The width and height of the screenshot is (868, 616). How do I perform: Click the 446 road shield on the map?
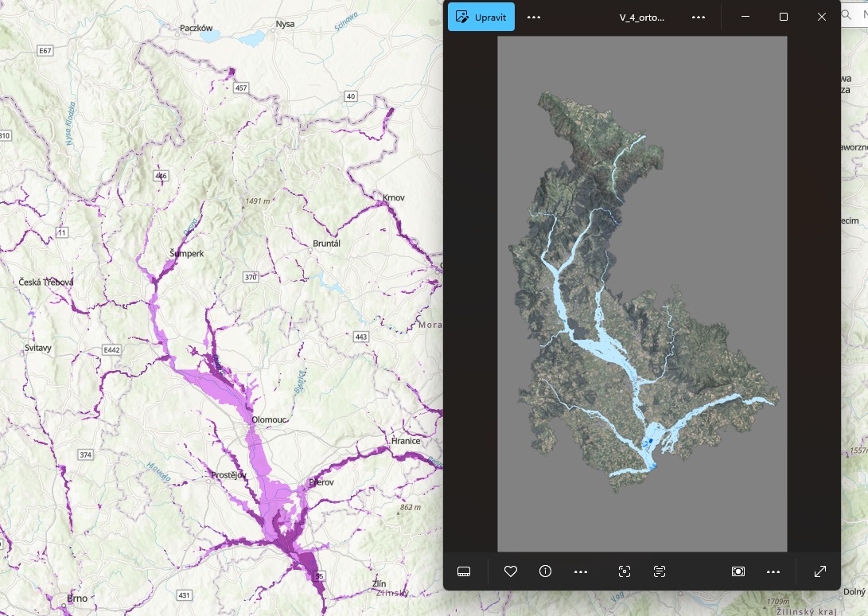click(x=161, y=176)
